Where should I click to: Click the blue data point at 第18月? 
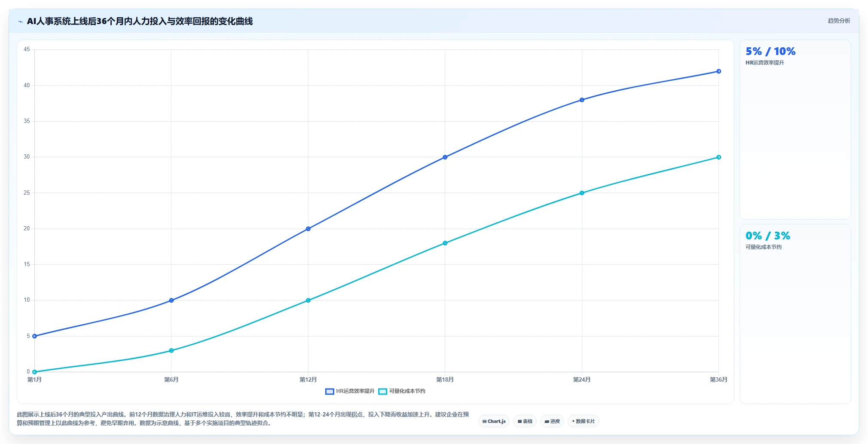445,157
